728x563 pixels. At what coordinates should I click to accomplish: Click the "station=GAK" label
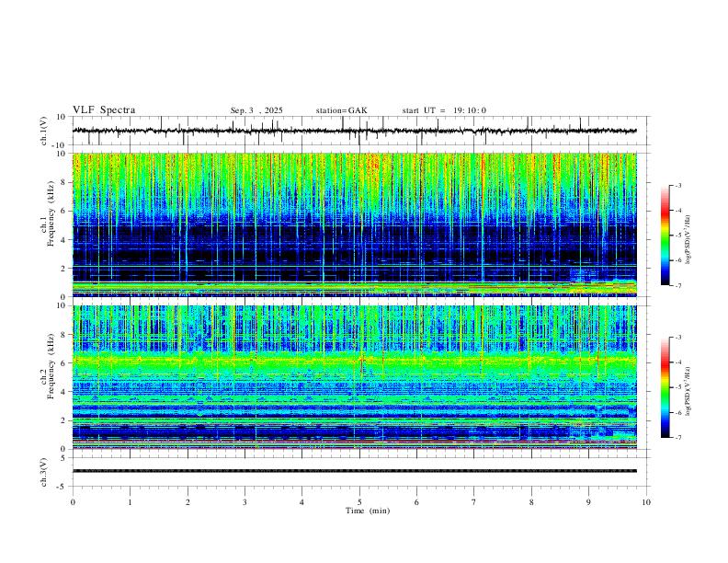point(341,110)
